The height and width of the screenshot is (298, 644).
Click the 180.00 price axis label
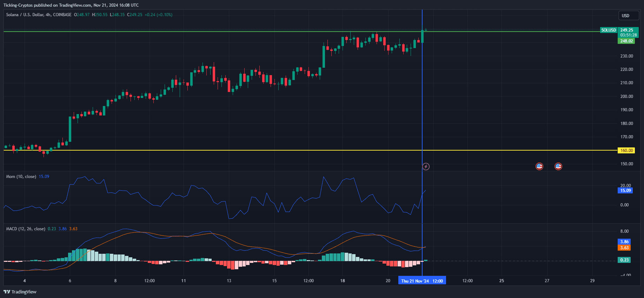click(x=626, y=124)
